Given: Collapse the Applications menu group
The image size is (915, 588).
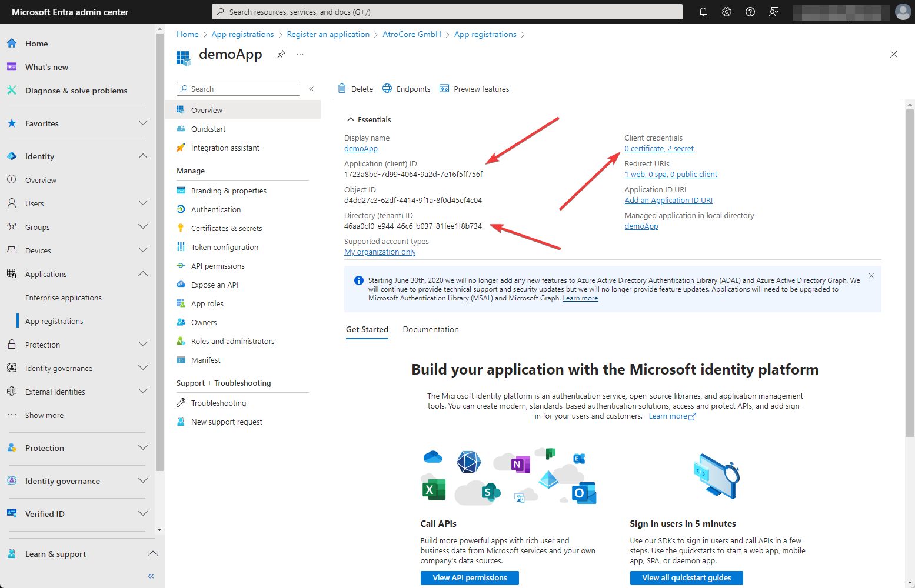Looking at the screenshot, I should (x=142, y=274).
